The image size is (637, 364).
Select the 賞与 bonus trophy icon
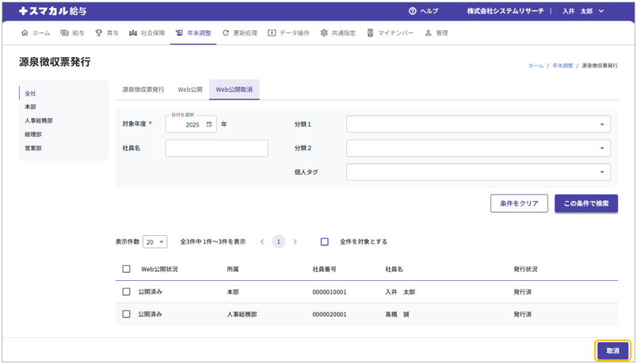(99, 33)
